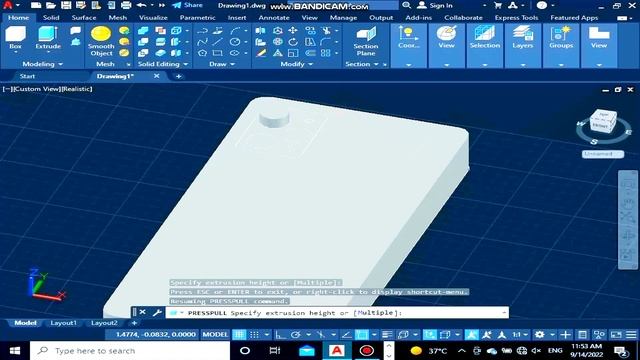The image size is (640, 360).
Task: Open the Layers panel dropdown
Action: pyautogui.click(x=523, y=65)
